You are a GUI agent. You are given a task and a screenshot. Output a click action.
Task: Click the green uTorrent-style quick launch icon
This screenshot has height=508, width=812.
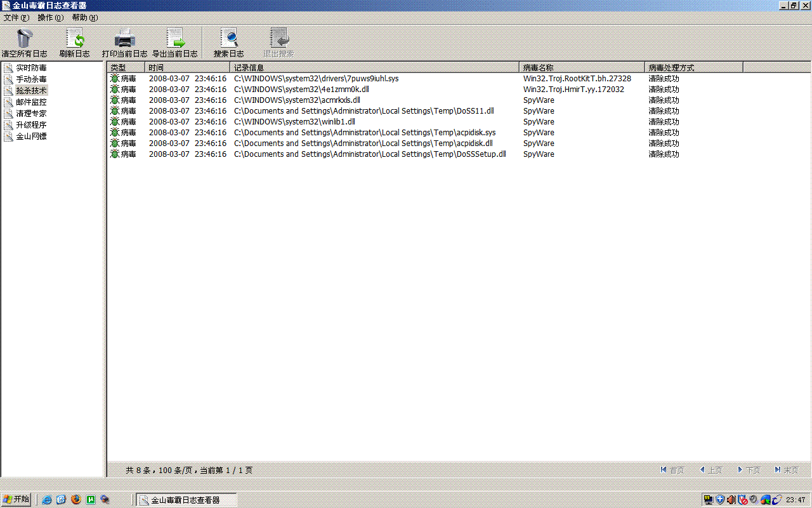click(x=91, y=500)
